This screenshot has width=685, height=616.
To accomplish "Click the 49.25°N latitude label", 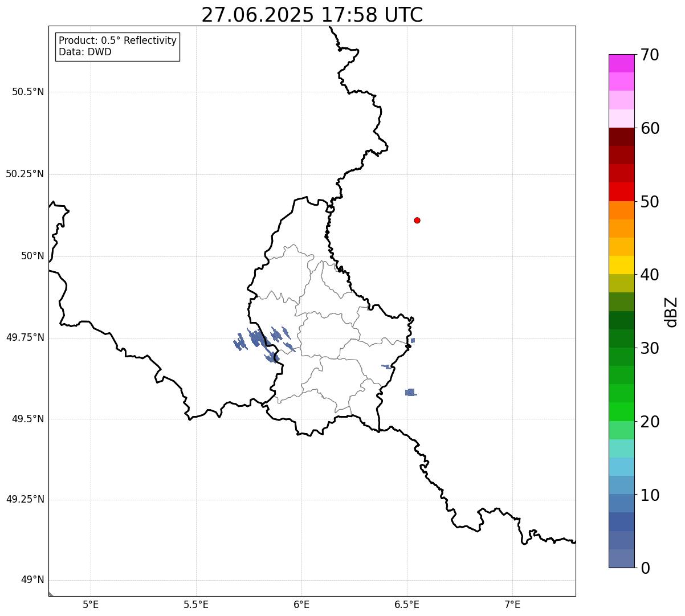I will click(x=25, y=499).
